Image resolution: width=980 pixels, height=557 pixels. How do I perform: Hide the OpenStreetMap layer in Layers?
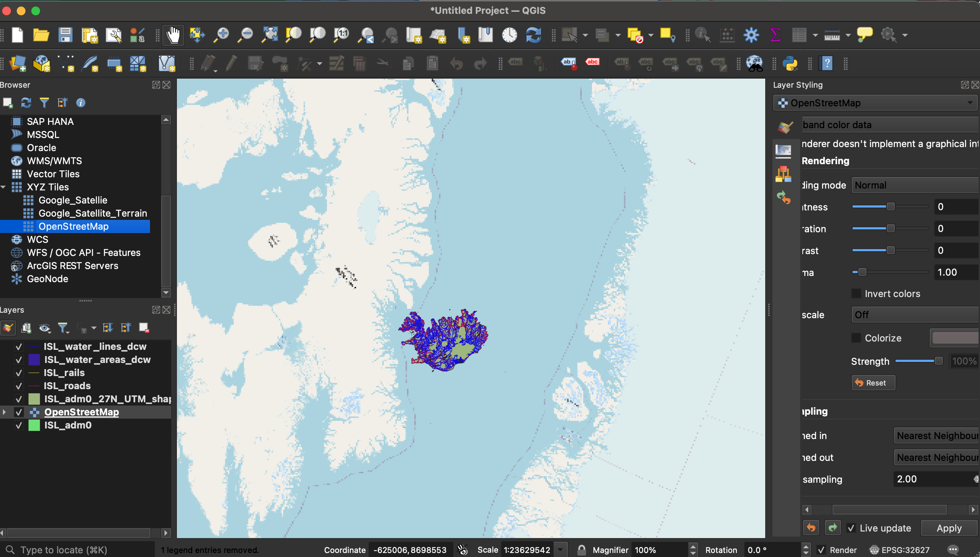click(18, 412)
